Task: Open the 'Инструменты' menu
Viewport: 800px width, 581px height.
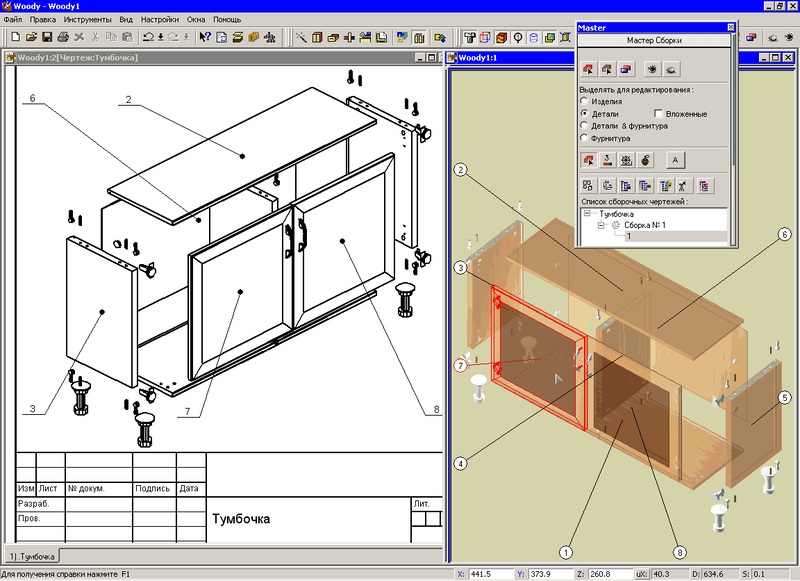Action: 87,19
